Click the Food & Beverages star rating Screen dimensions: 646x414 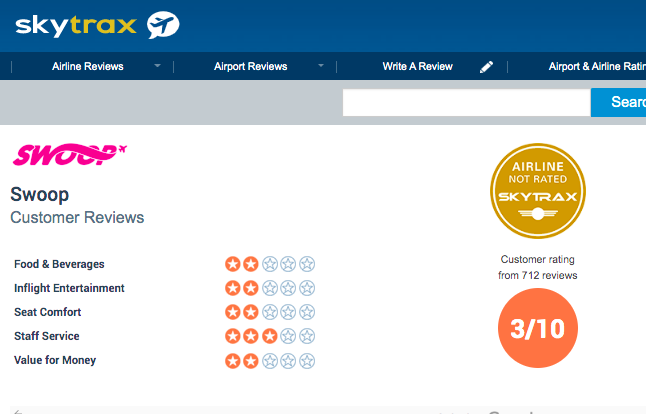point(270,264)
